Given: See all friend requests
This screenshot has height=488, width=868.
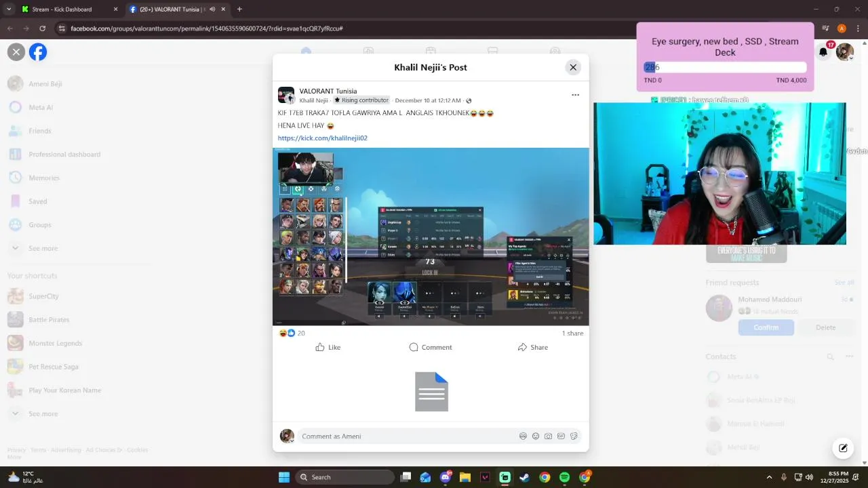Looking at the screenshot, I should pyautogui.click(x=844, y=283).
